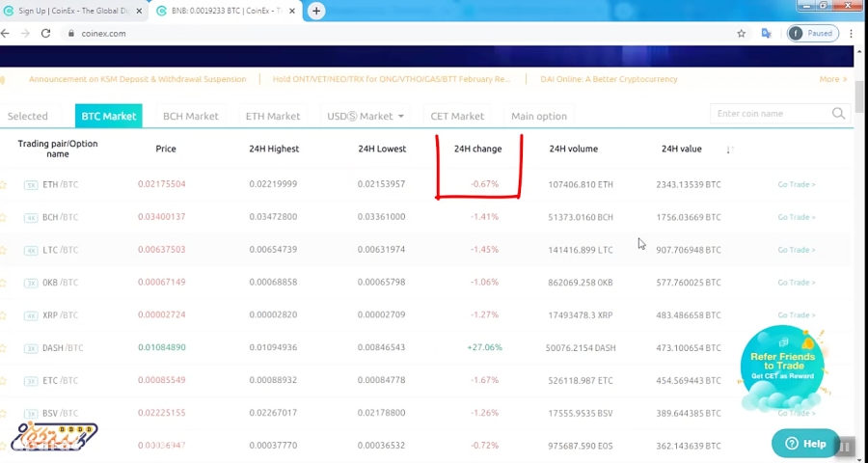Switch to the BCH Market tab

[190, 117]
